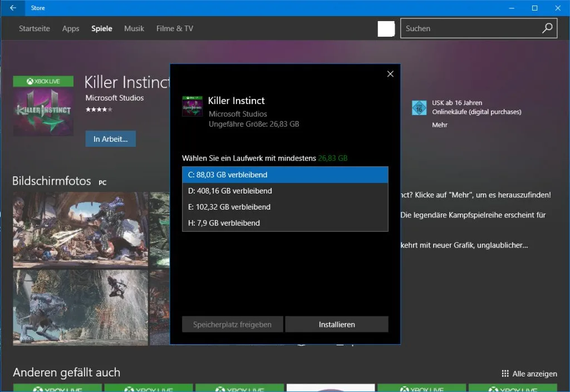Pick drive E: 102,32 GB verbleibend
This screenshot has width=570, height=392.
click(x=285, y=207)
